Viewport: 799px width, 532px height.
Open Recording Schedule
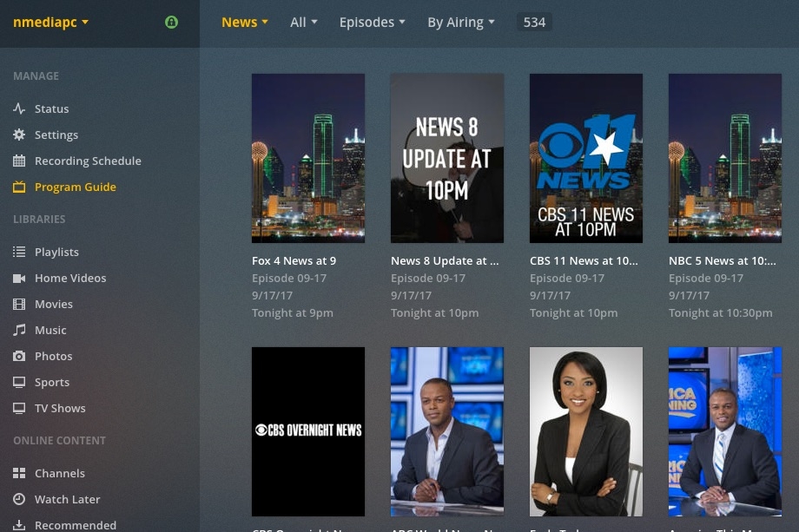(x=88, y=161)
